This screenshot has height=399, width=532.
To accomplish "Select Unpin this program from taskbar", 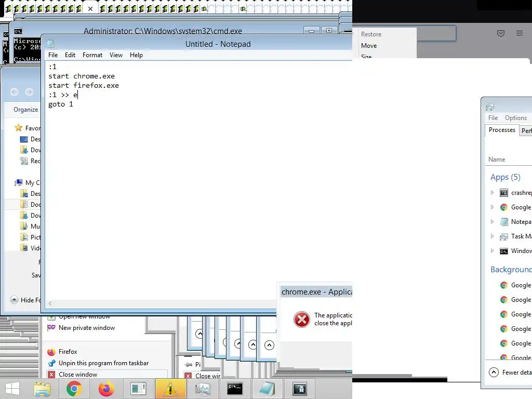I will coord(103,363).
